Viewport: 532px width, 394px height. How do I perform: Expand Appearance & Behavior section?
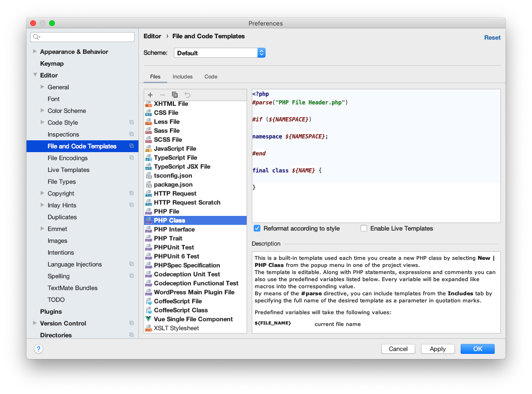coord(34,51)
